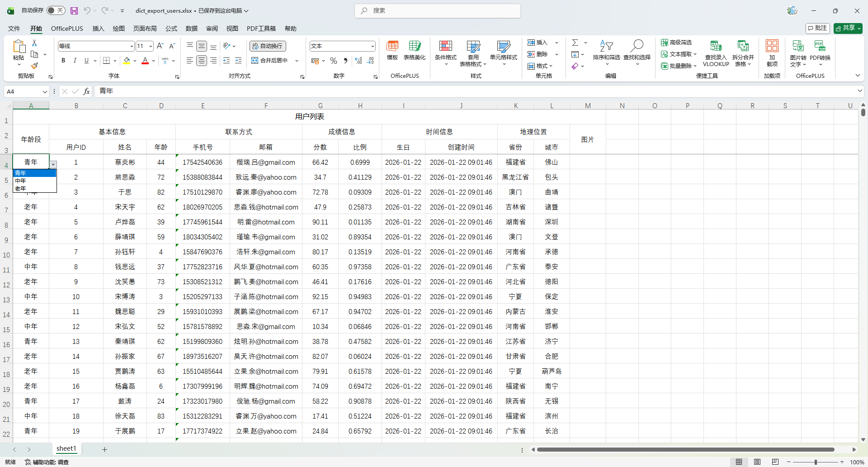Open the font name dropdown (等线)

pyautogui.click(x=132, y=46)
